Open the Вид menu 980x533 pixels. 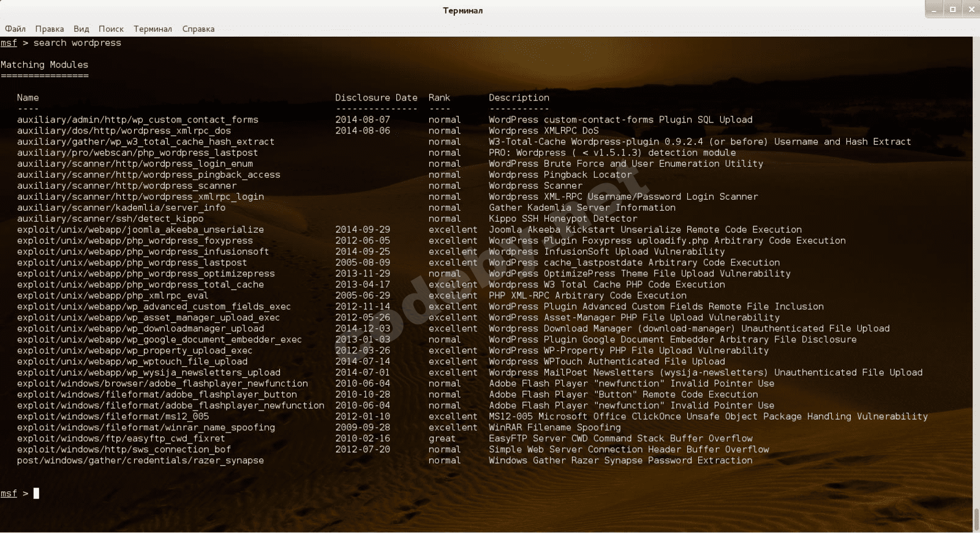click(x=81, y=29)
